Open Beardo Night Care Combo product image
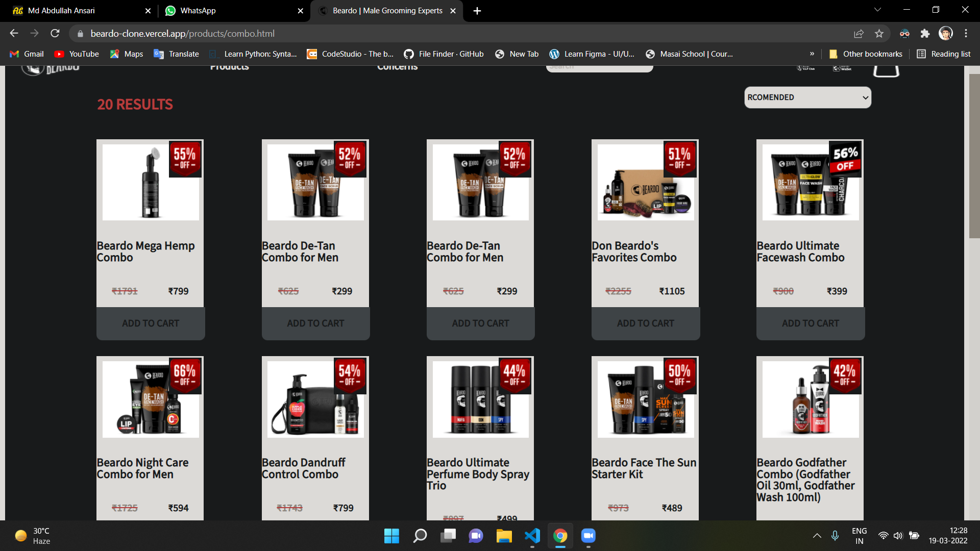Viewport: 980px width, 551px height. pyautogui.click(x=151, y=399)
